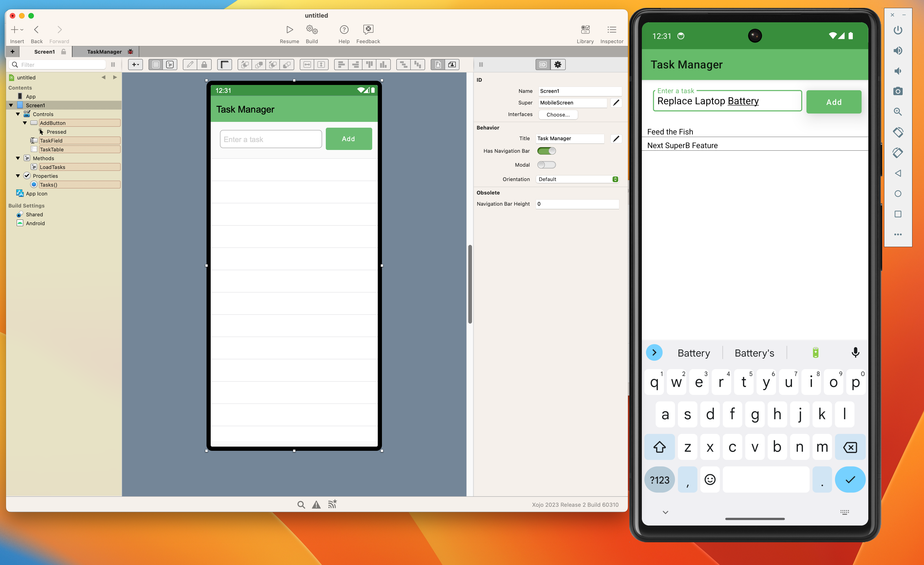Click the emulator more options dots
This screenshot has width=924, height=565.
(898, 234)
